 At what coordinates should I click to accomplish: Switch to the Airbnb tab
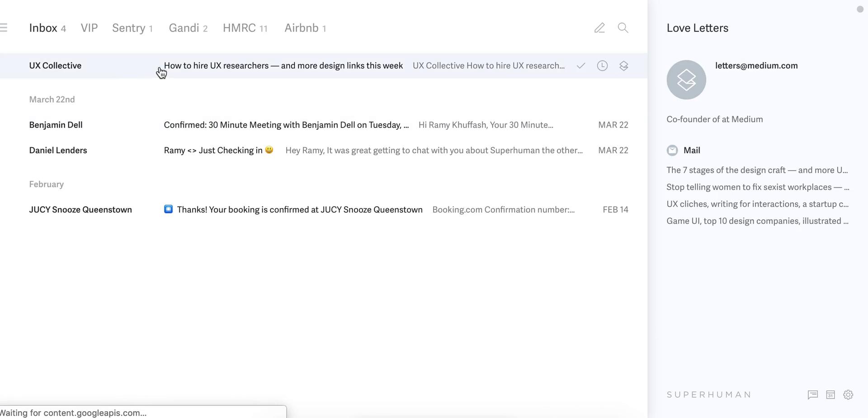(305, 28)
